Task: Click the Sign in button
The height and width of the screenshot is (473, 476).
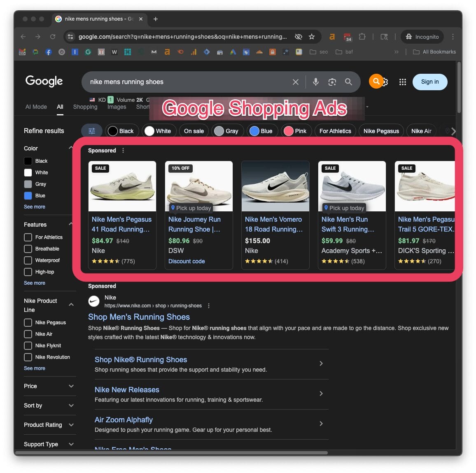Action: click(429, 82)
